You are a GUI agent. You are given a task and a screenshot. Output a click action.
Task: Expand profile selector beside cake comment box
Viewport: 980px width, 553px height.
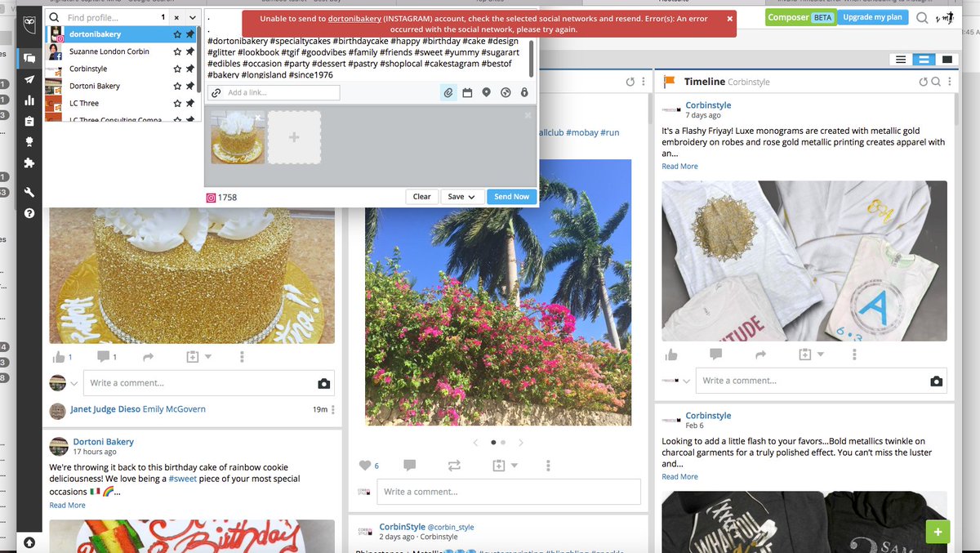(74, 383)
